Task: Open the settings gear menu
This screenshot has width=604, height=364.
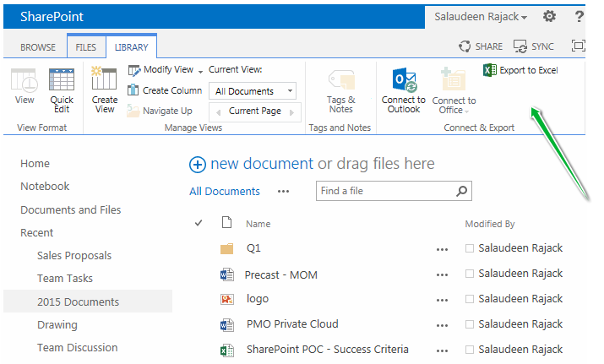Action: coord(550,17)
